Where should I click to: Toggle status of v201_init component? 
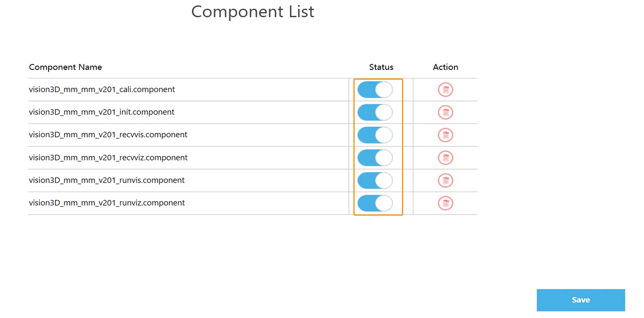click(375, 112)
